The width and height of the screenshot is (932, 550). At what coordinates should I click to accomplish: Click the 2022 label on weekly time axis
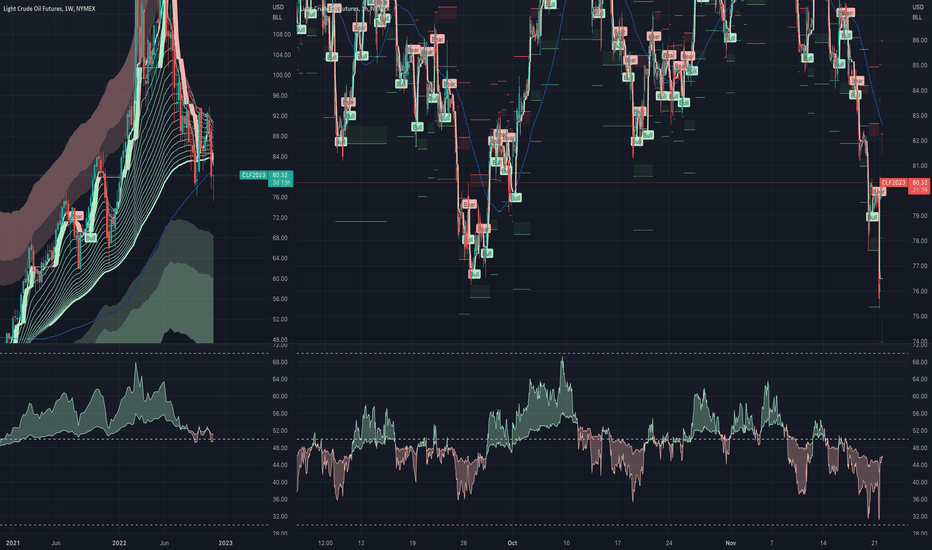[119, 543]
